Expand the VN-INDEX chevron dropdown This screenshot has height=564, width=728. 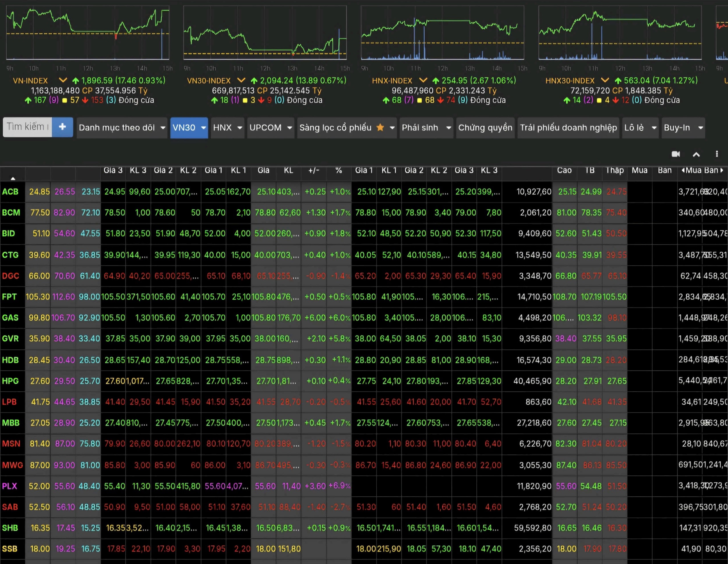coord(63,80)
